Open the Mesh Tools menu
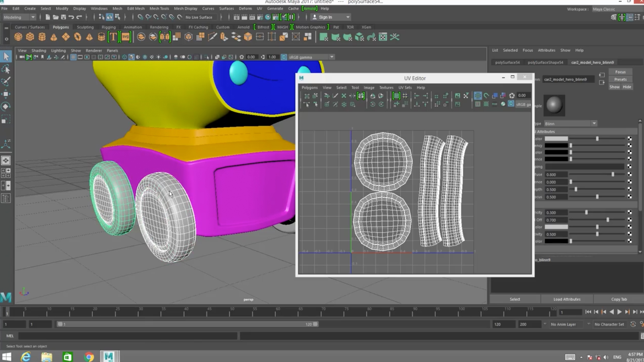 click(159, 8)
